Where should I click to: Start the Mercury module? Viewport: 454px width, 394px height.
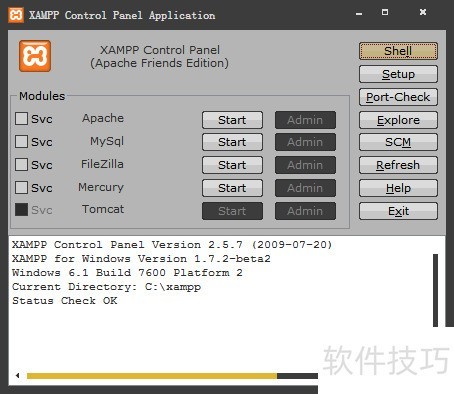[x=232, y=188]
